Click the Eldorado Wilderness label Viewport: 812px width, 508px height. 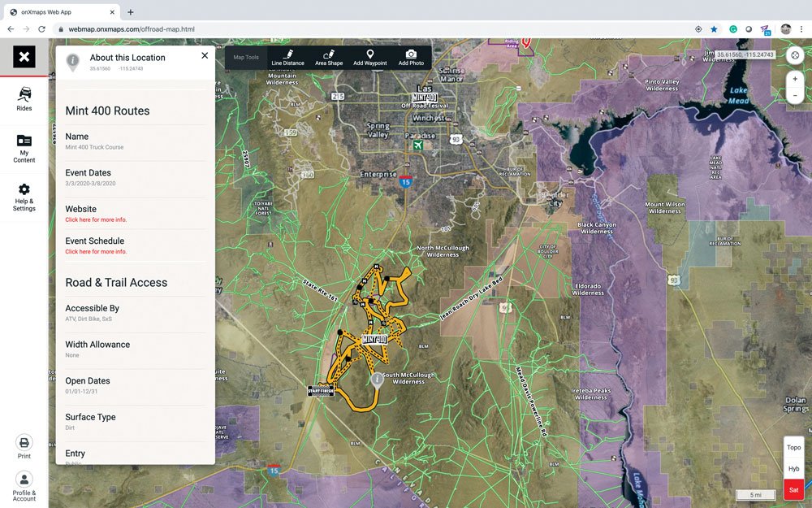[588, 289]
